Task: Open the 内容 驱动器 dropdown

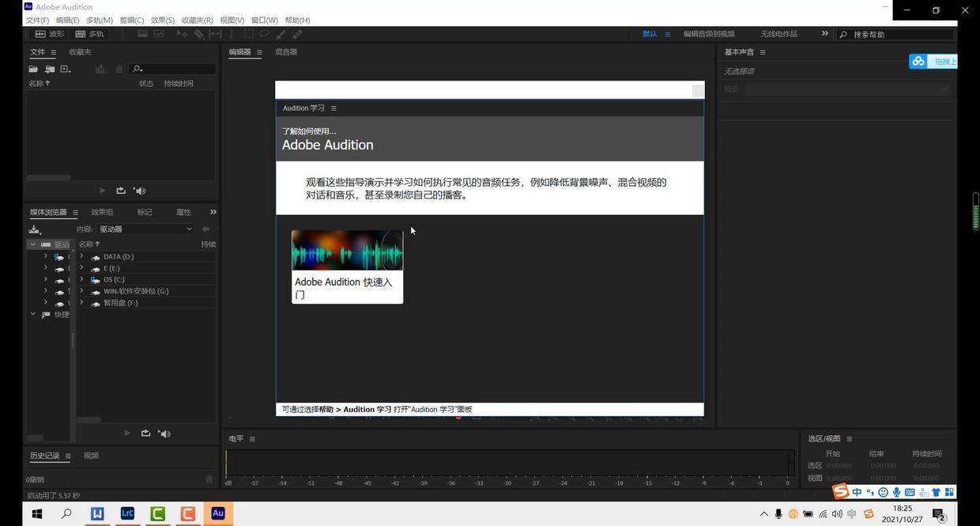Action: pyautogui.click(x=145, y=229)
